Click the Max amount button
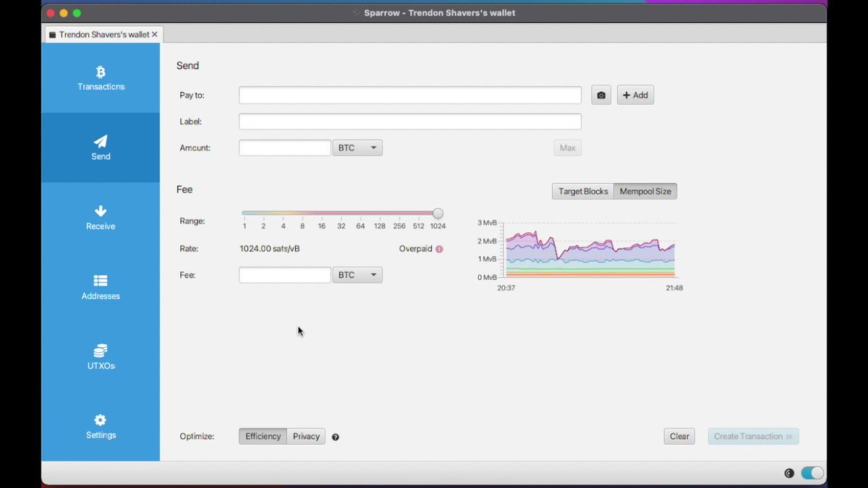This screenshot has width=868, height=488. coord(568,148)
